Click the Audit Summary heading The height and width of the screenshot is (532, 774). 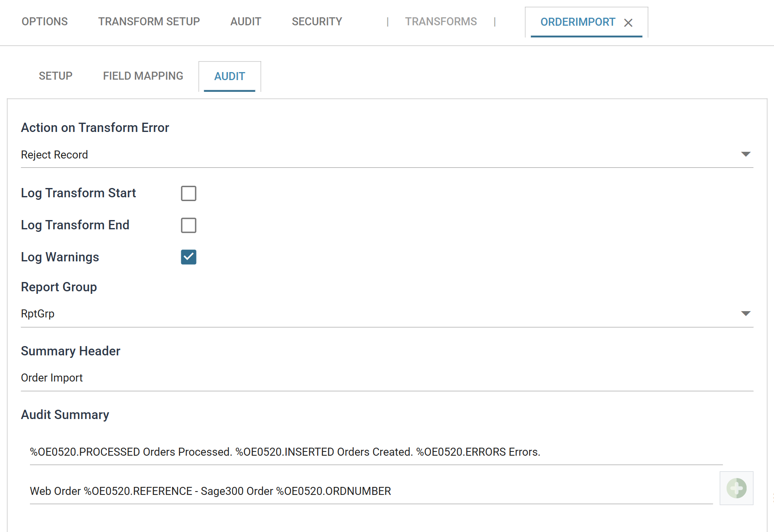[x=65, y=415]
